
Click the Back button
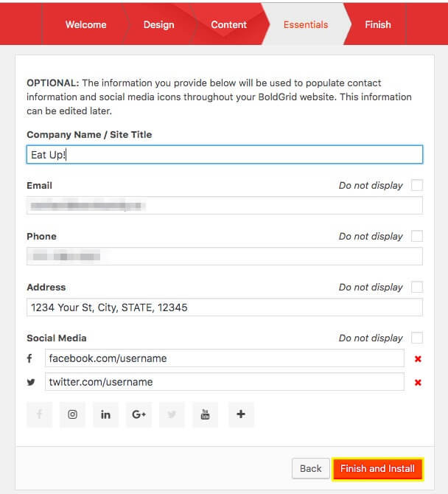click(x=311, y=468)
